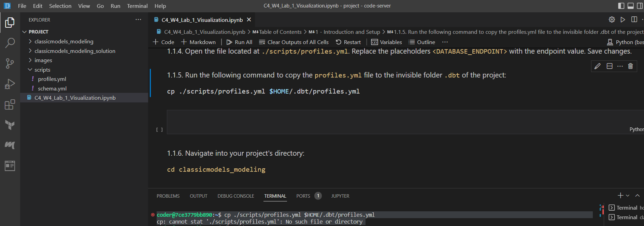Collapse the scripts folder
This screenshot has height=226, width=644.
click(x=42, y=70)
